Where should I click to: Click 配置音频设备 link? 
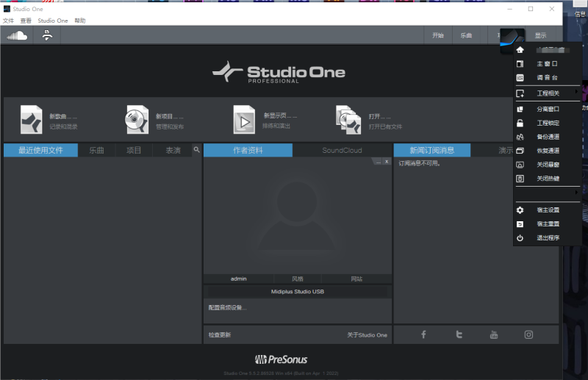227,307
